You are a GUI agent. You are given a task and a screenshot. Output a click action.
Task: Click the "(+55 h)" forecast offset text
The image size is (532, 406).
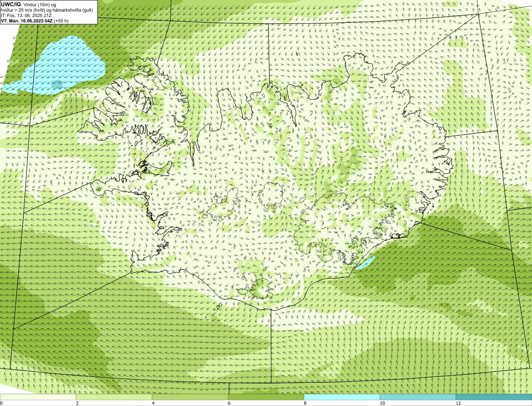[61, 21]
